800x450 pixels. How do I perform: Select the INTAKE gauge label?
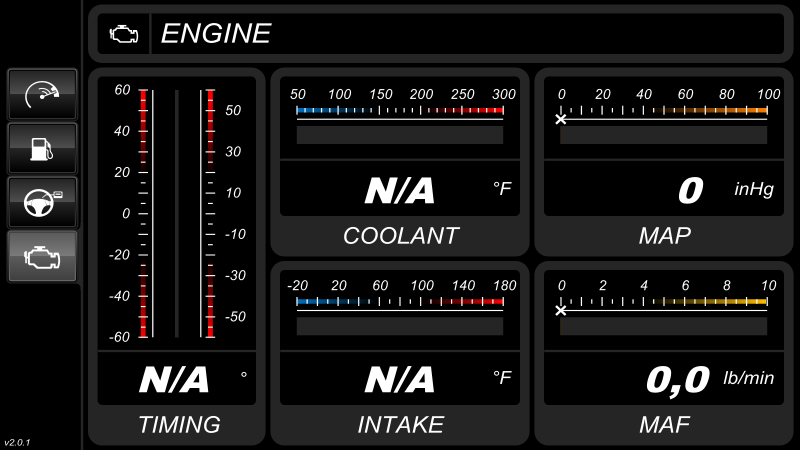coord(401,424)
